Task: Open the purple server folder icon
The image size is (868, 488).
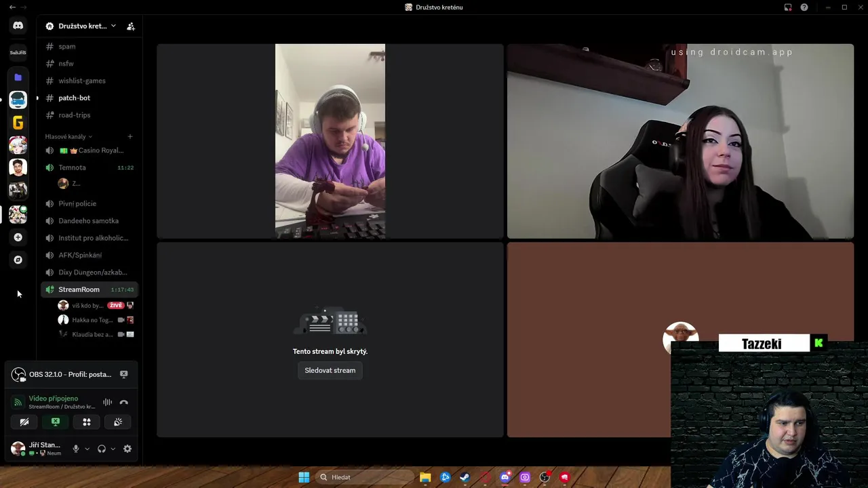Action: (18, 77)
